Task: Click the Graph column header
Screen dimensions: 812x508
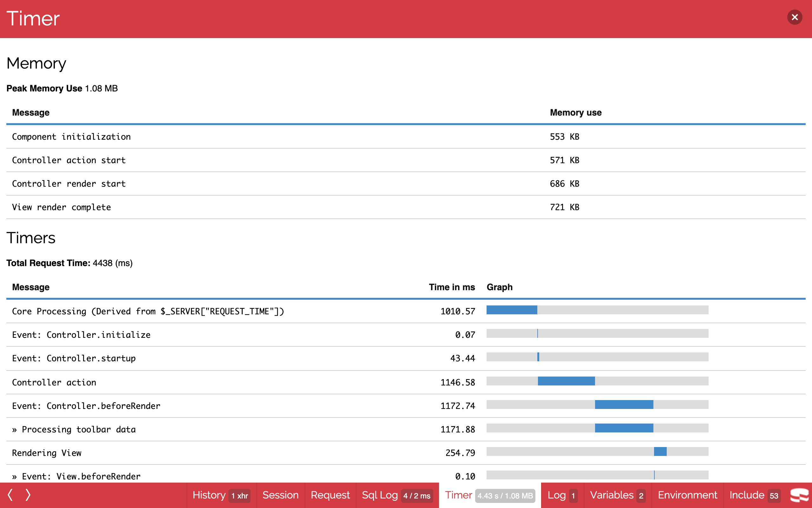Action: pos(500,287)
